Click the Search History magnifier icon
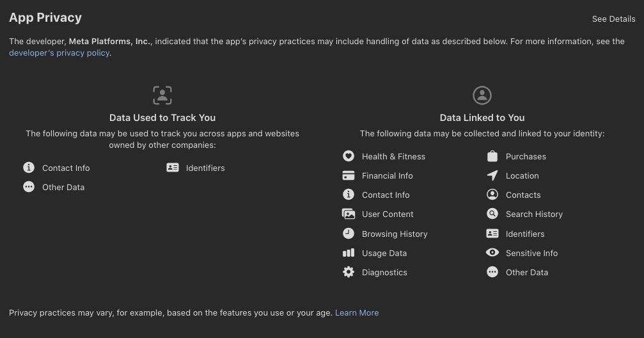The height and width of the screenshot is (338, 644). coord(492,214)
